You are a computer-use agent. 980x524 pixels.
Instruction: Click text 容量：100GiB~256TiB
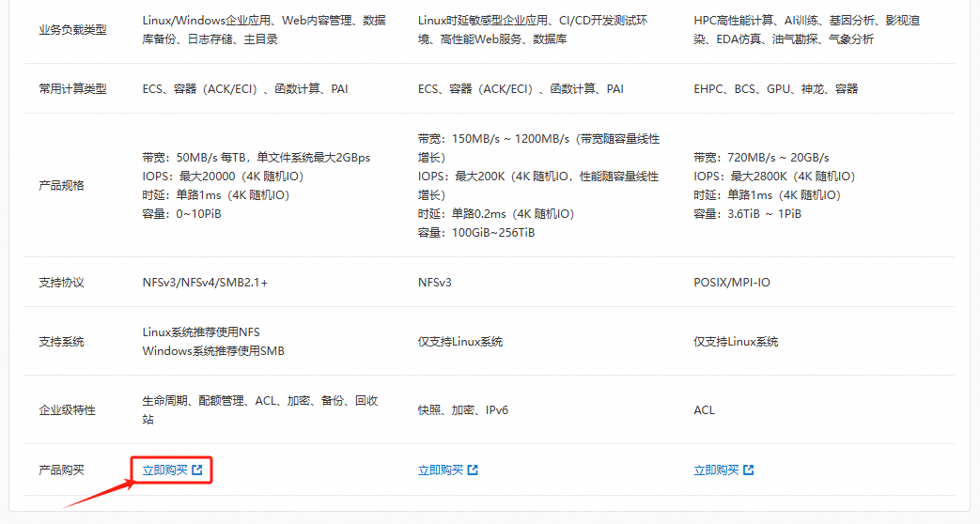(476, 232)
